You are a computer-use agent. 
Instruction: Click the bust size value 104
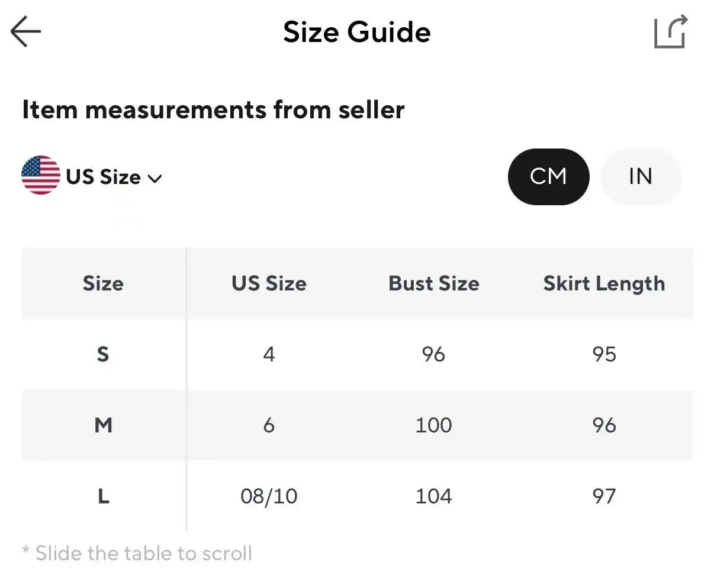pos(433,496)
